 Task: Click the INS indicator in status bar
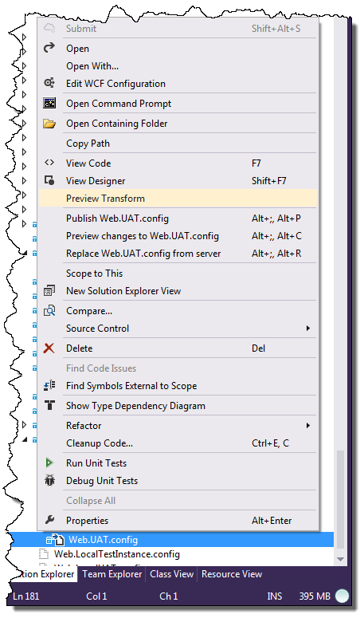pos(274,596)
